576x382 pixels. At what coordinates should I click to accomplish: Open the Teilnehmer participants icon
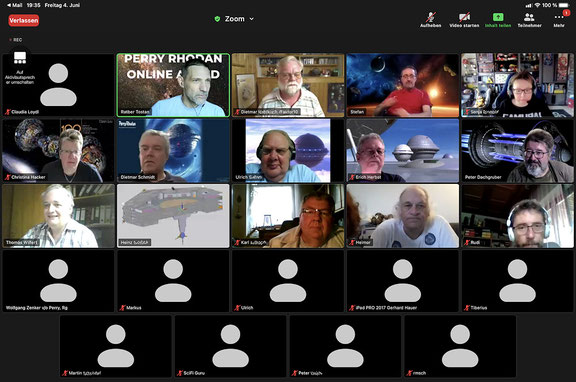point(529,20)
